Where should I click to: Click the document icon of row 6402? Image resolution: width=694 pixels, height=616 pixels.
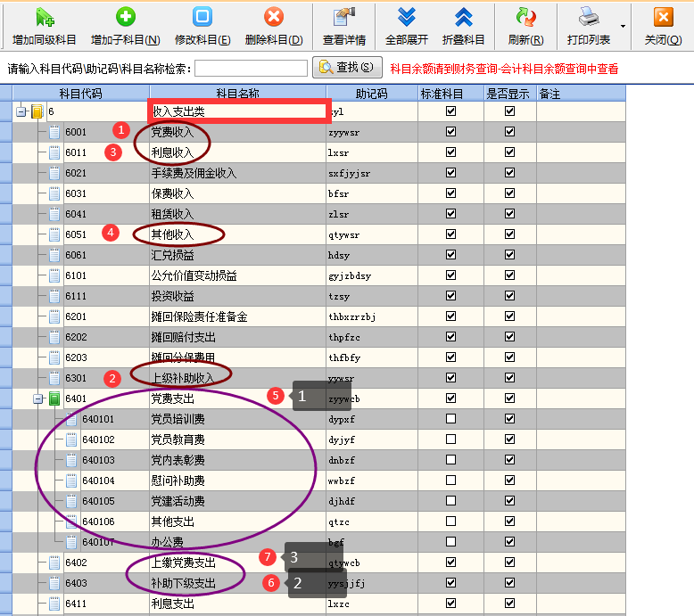click(54, 563)
